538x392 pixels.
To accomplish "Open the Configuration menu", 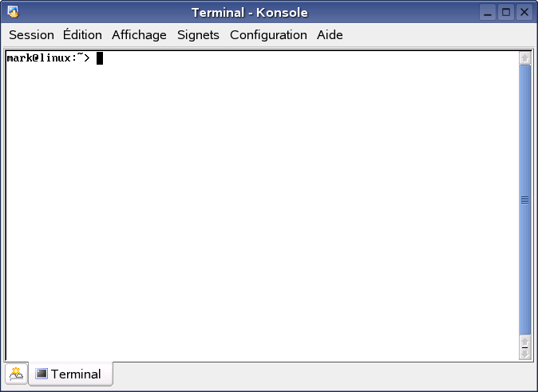I will (268, 35).
